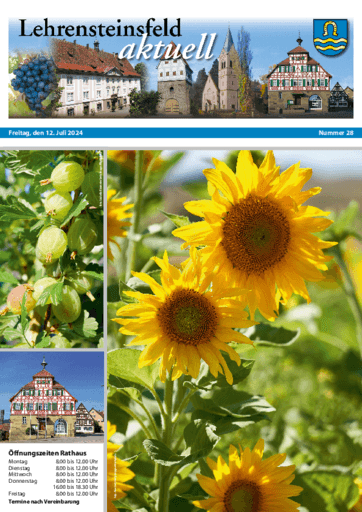Image resolution: width=362 pixels, height=512 pixels.
Task: Click the 'Donnerstag' row label
Action: [x=23, y=481]
